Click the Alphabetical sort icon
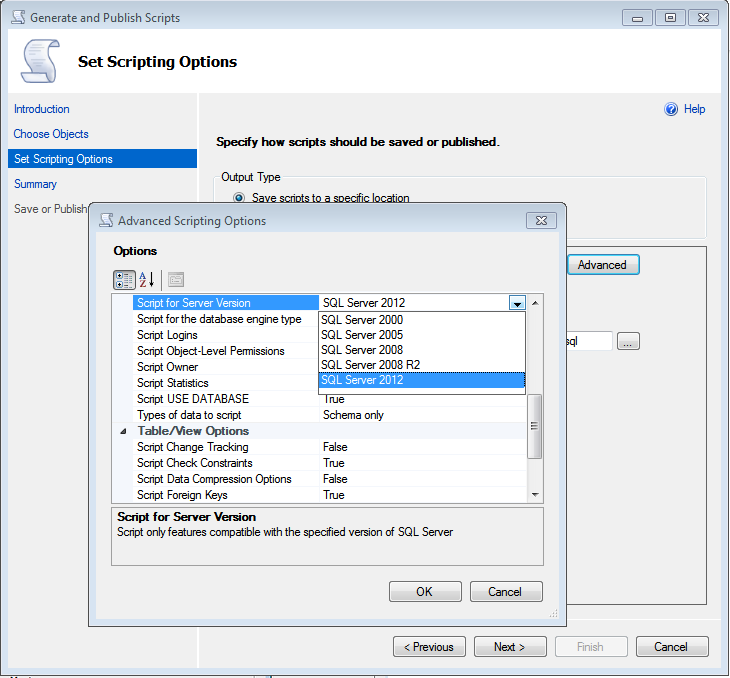Viewport: 730px width, 678px height. 147,280
